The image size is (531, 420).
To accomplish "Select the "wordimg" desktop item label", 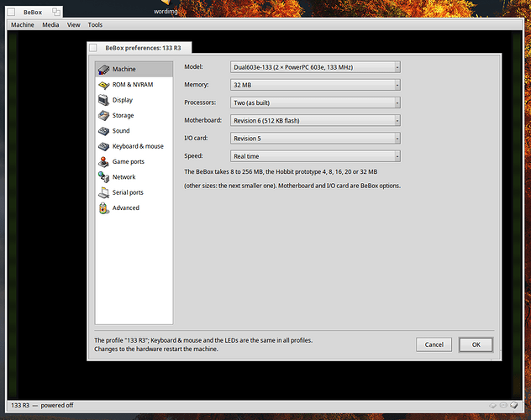I will coord(166,11).
